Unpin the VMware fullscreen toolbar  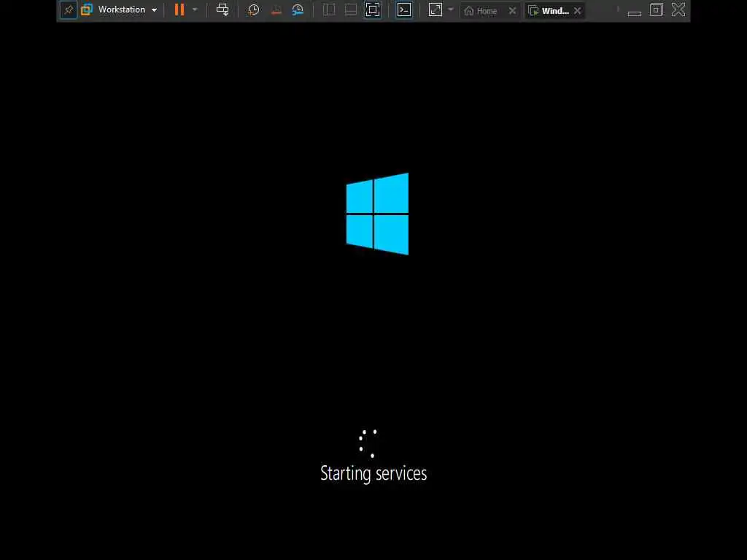pyautogui.click(x=69, y=10)
